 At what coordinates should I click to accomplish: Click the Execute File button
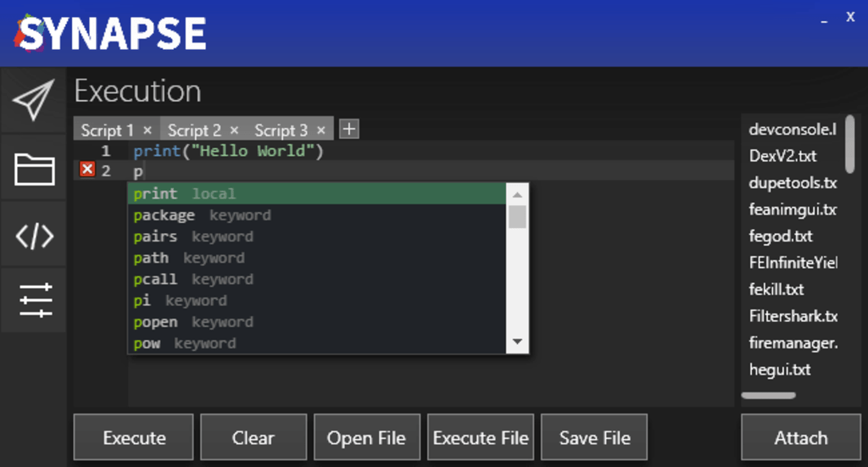[481, 437]
